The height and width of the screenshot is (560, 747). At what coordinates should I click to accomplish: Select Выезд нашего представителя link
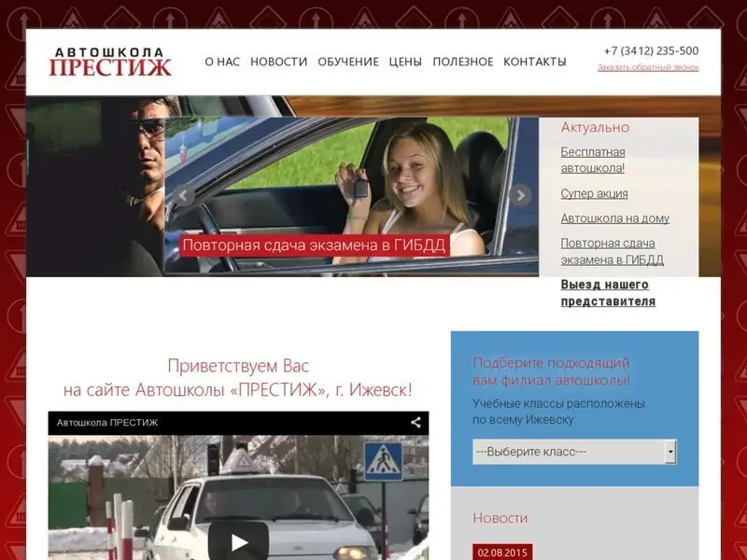tap(608, 293)
